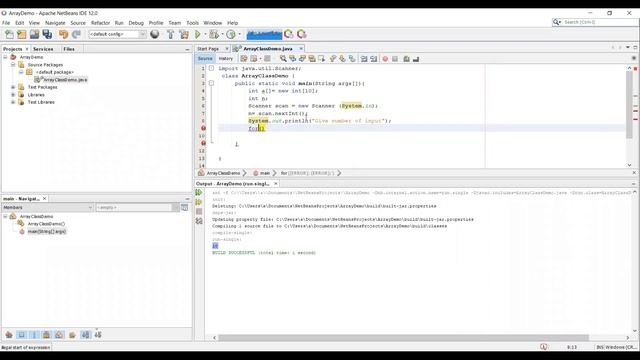Click the main breadcrumb in editor

(264, 173)
